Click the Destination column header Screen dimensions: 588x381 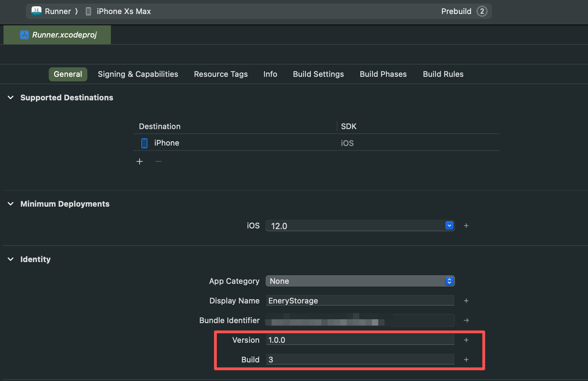[160, 126]
